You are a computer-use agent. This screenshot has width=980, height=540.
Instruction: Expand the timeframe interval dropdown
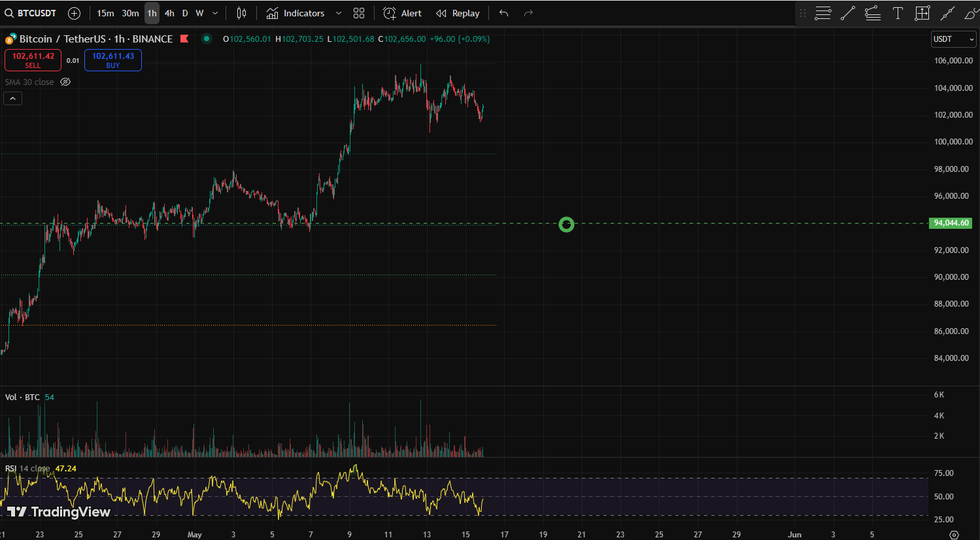click(215, 13)
